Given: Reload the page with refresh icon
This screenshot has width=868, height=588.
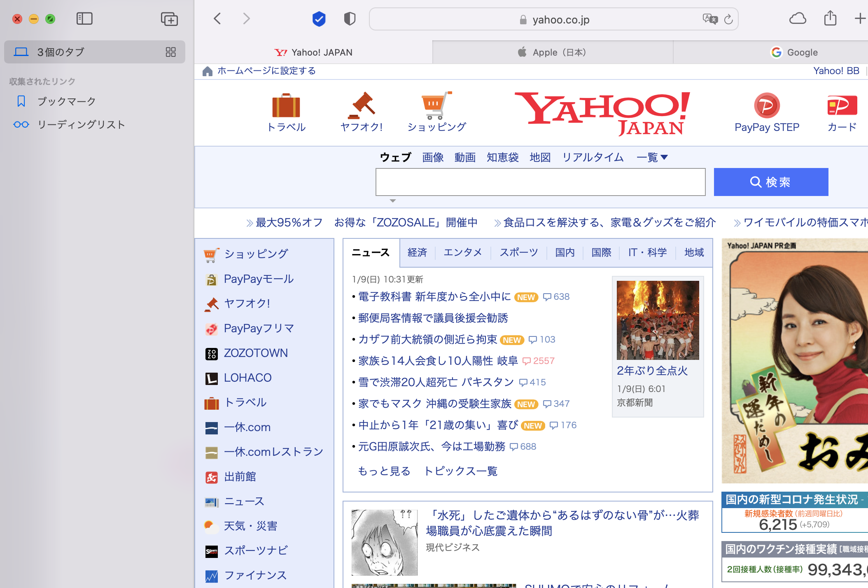Looking at the screenshot, I should [x=728, y=19].
